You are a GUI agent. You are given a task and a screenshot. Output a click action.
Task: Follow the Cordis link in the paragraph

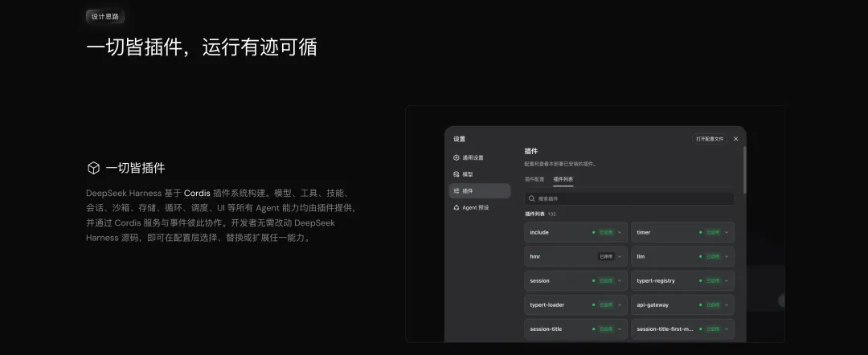tap(197, 193)
